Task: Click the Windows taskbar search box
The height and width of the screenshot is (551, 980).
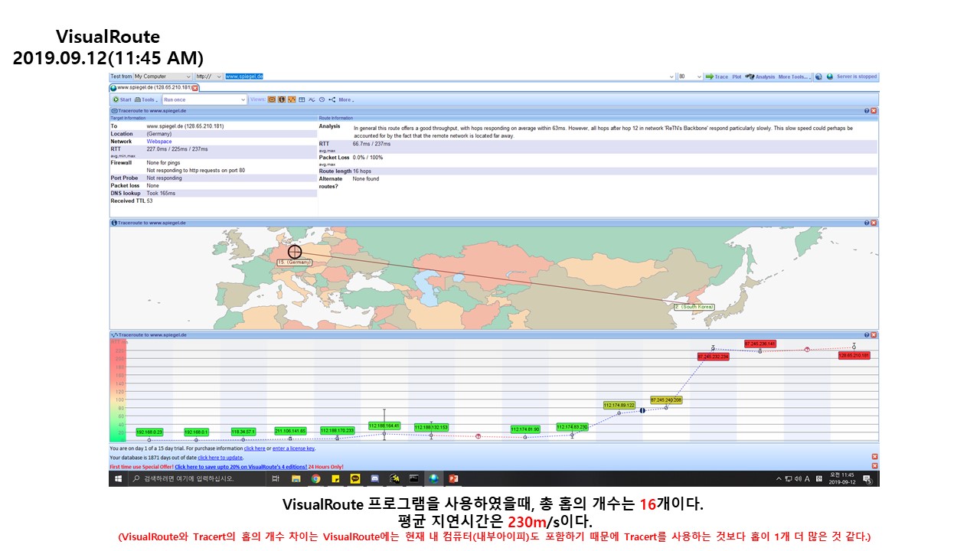Action: click(x=195, y=479)
